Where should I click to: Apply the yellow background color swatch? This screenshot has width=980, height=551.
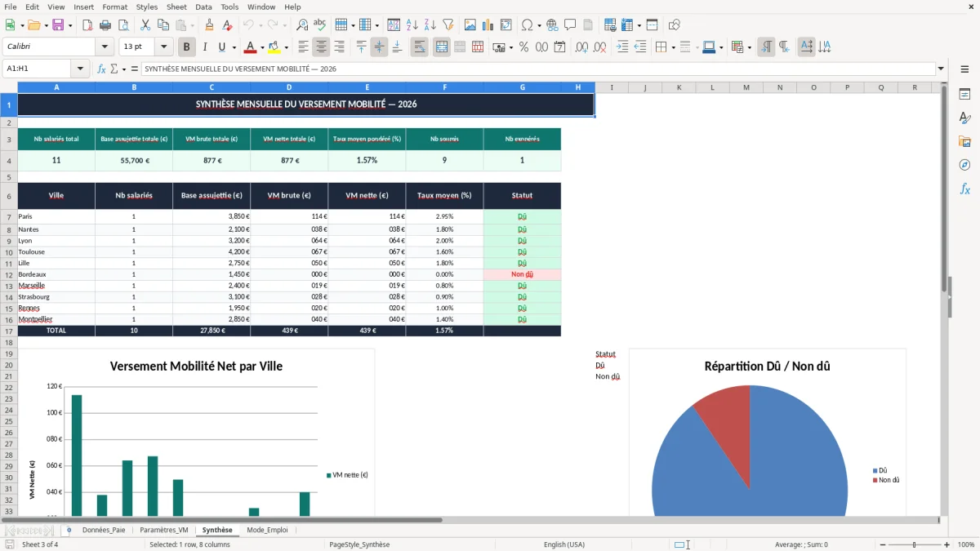click(274, 47)
